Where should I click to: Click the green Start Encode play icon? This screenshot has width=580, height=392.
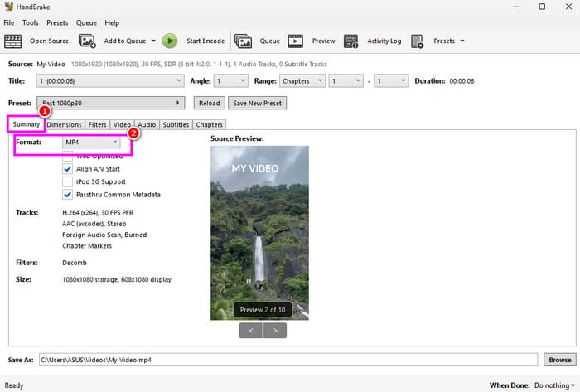pyautogui.click(x=170, y=41)
